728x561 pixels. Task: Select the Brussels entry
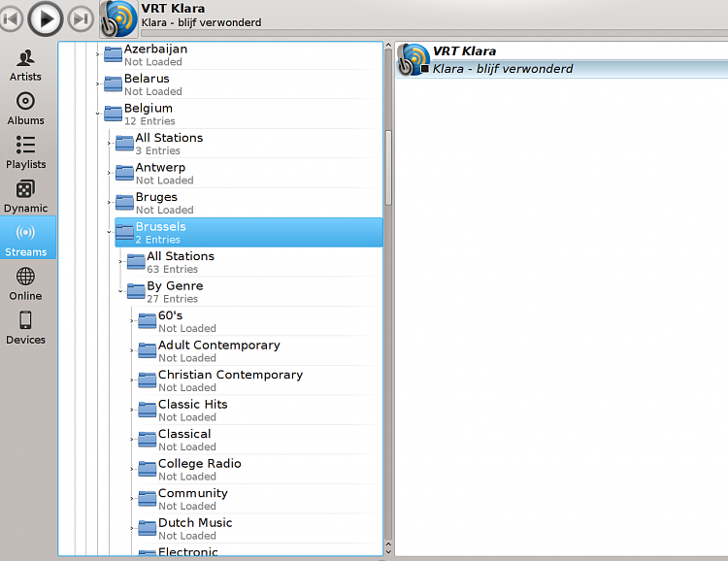pyautogui.click(x=248, y=232)
